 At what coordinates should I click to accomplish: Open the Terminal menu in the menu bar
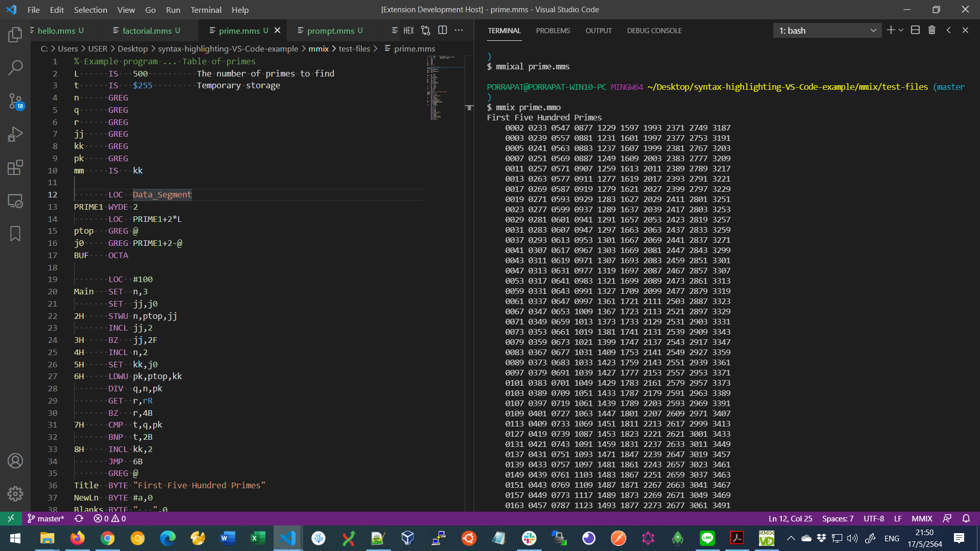coord(206,10)
